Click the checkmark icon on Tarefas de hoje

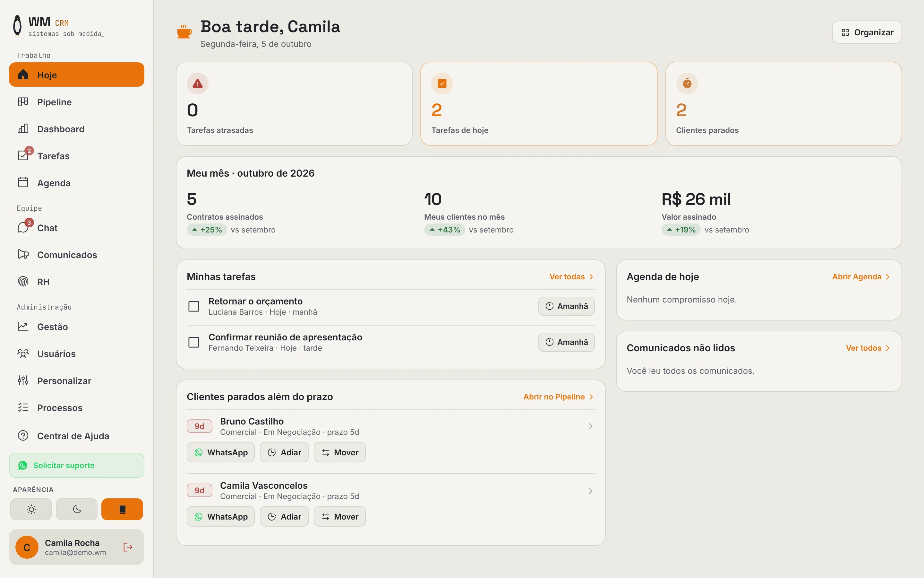click(442, 83)
